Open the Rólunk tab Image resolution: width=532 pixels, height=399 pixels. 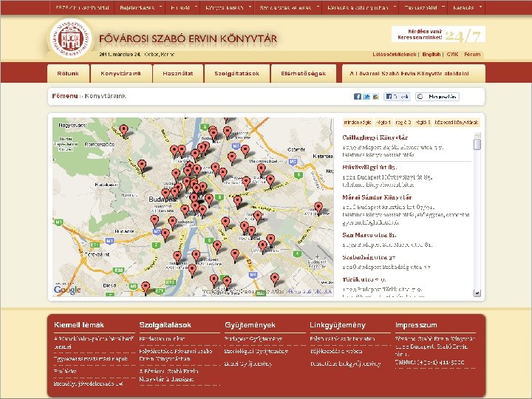coord(68,73)
